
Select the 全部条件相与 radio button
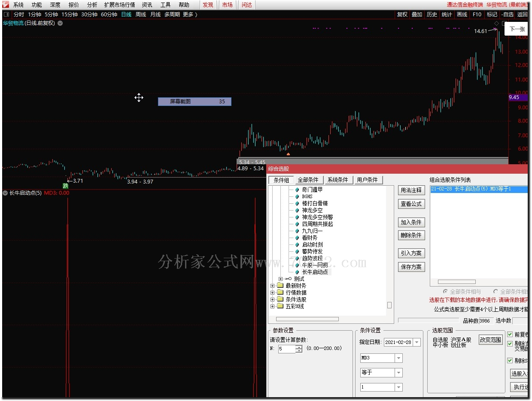pos(445,292)
